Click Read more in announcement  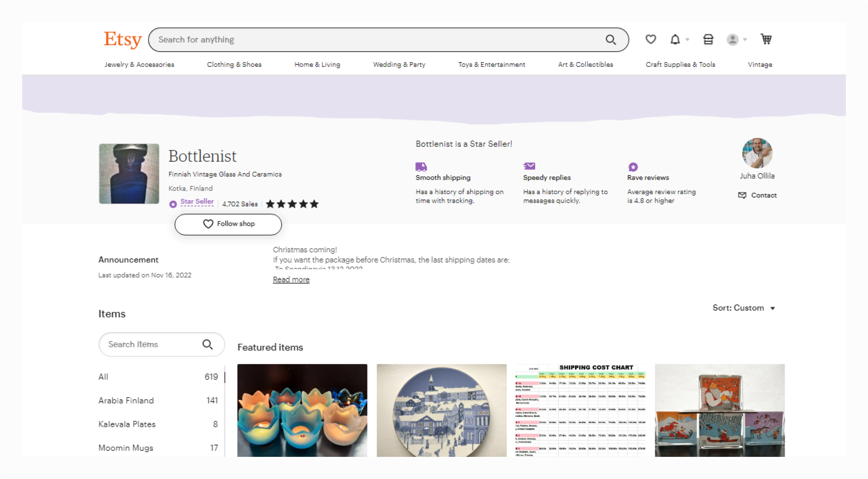pyautogui.click(x=291, y=280)
